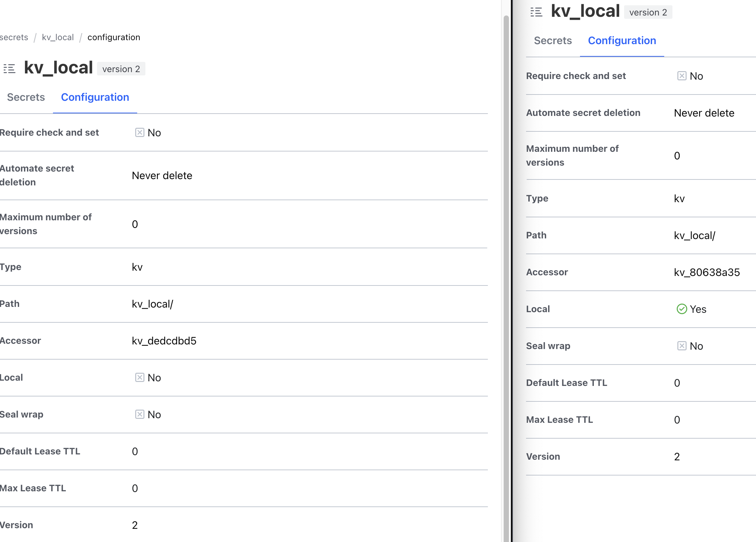Screen dimensions: 756x542
Task: Open the Secrets tab in left panel
Action: tap(26, 97)
